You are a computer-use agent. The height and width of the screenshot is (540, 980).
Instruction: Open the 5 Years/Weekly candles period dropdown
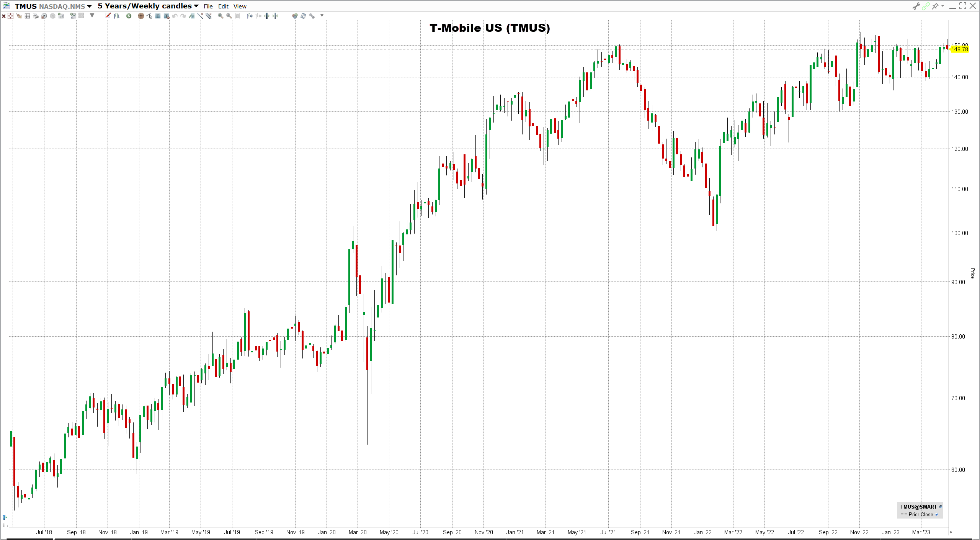pyautogui.click(x=148, y=6)
